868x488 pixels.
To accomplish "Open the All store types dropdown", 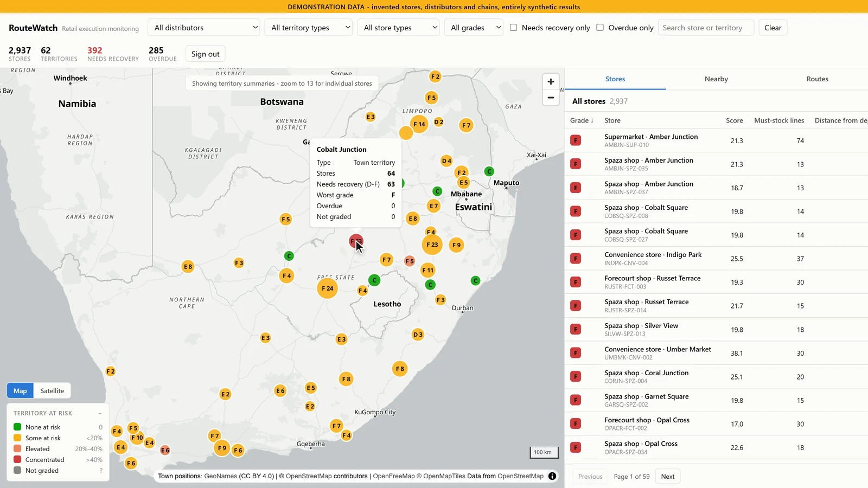I will (x=398, y=28).
